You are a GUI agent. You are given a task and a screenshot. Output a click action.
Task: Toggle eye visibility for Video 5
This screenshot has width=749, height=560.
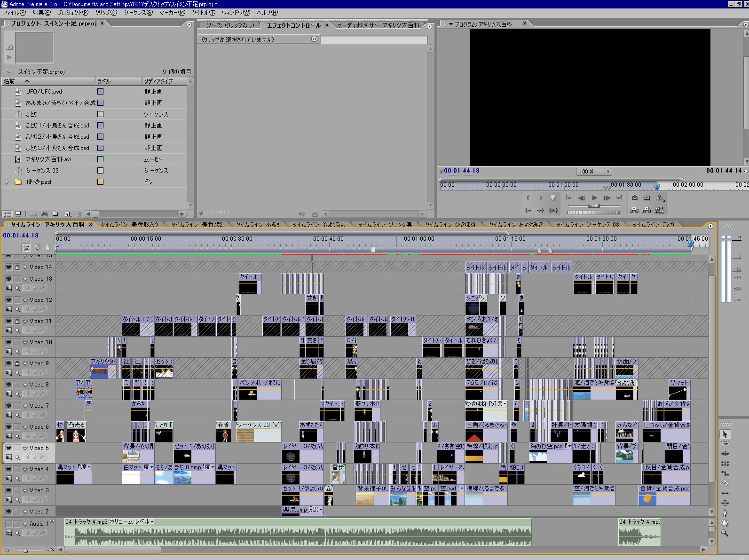[8, 448]
